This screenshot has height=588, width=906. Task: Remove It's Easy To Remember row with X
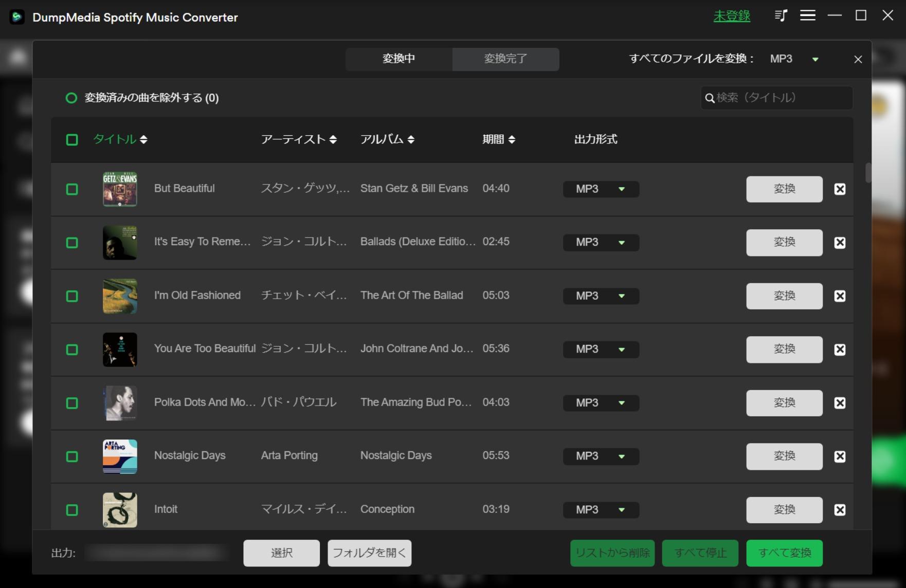click(x=840, y=243)
